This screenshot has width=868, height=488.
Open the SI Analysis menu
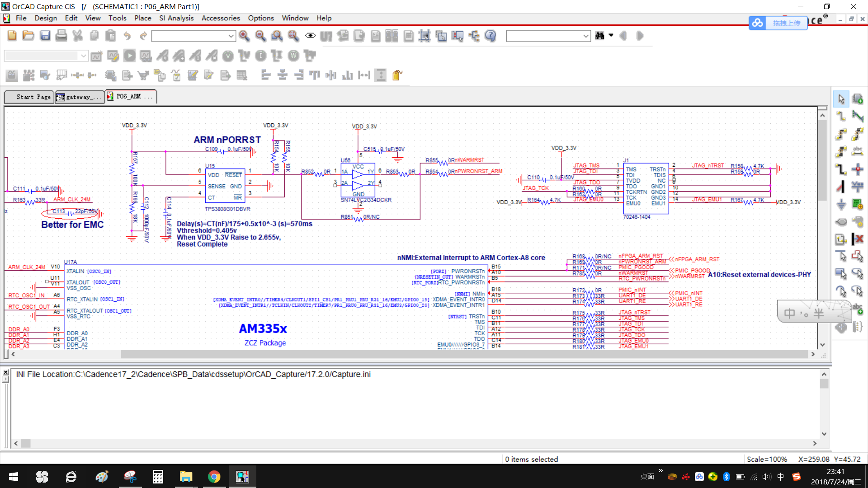pyautogui.click(x=176, y=18)
